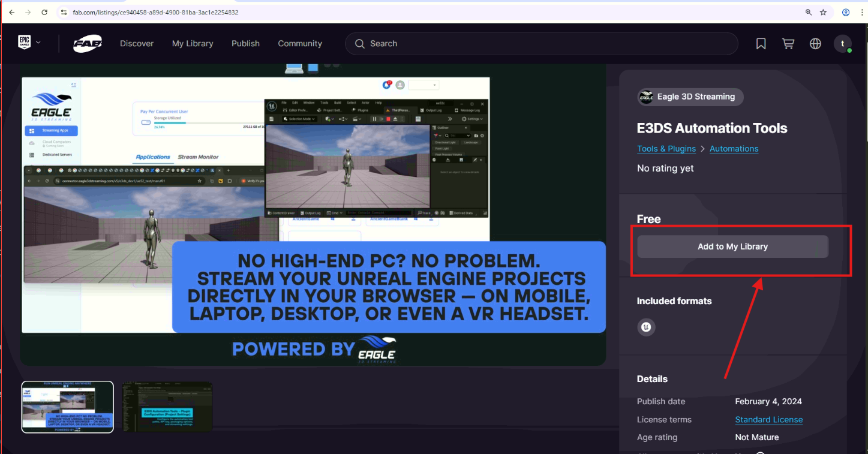Open the Community menu item
Image resolution: width=868 pixels, height=454 pixels.
(x=300, y=44)
